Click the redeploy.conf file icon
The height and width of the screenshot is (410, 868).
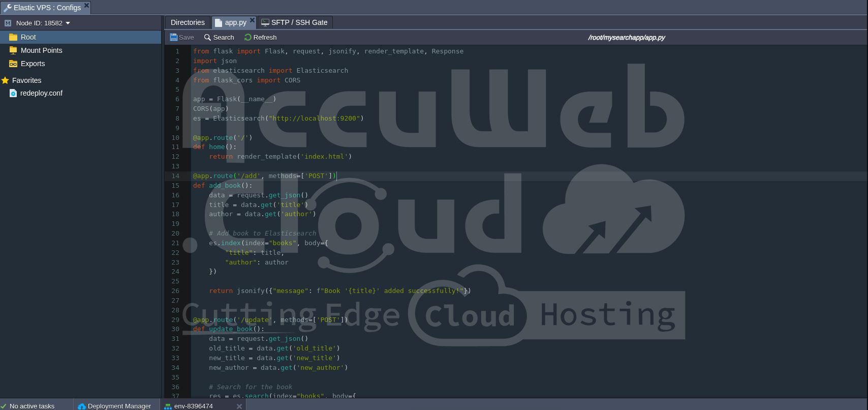coord(13,93)
